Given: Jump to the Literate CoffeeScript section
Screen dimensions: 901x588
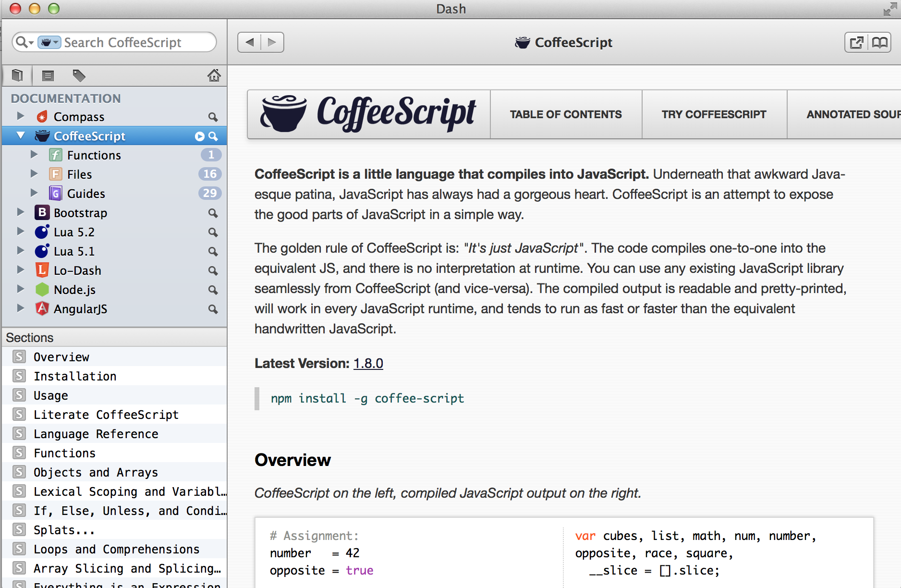Looking at the screenshot, I should click(x=114, y=414).
